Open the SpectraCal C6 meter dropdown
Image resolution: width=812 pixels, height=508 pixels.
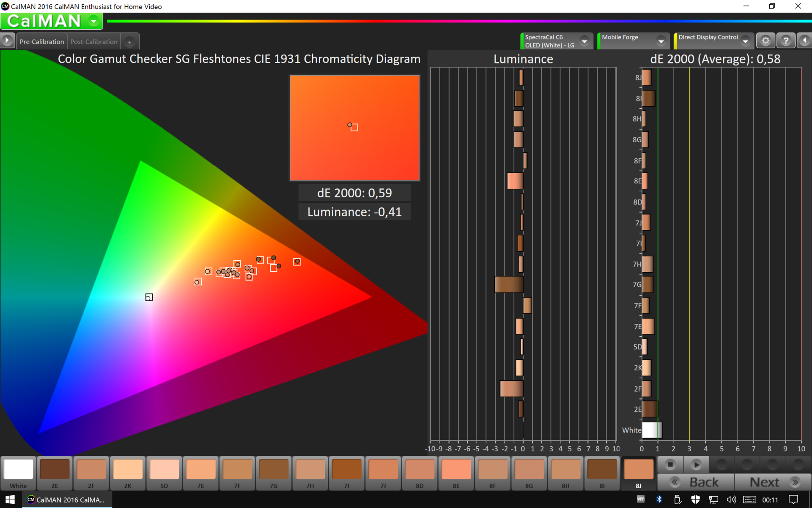pyautogui.click(x=584, y=41)
